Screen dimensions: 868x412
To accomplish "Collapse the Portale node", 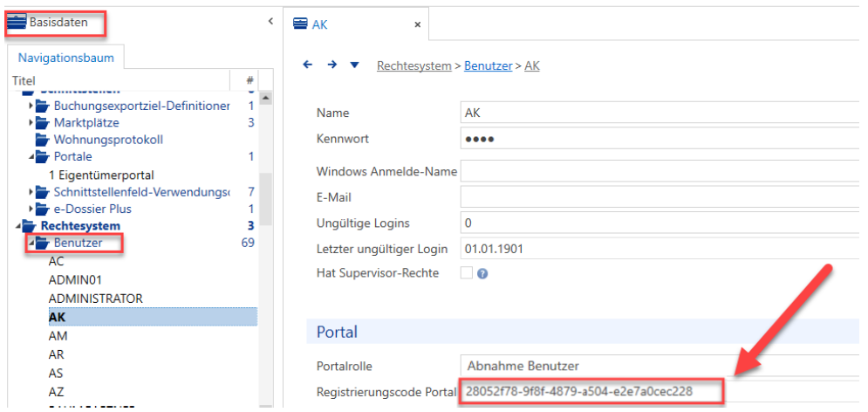I will [x=31, y=157].
